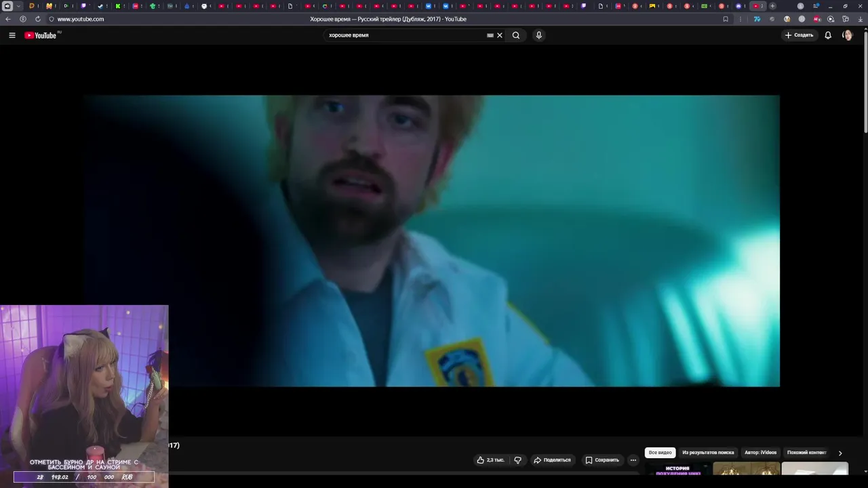Click the video player to pause
The height and width of the screenshot is (488, 868).
pos(433,241)
